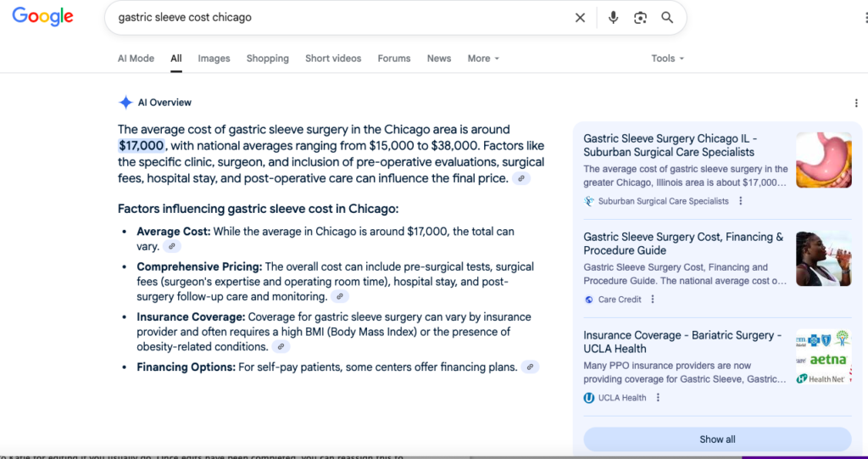Viewport: 868px width, 459px height.
Task: Click Care Credit source name
Action: tap(620, 299)
